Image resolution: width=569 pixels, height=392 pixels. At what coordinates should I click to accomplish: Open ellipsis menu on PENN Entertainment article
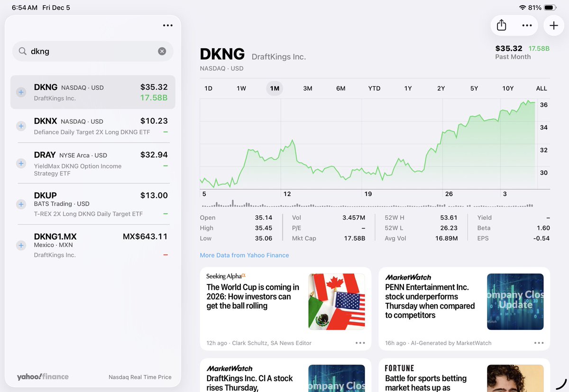[539, 343]
